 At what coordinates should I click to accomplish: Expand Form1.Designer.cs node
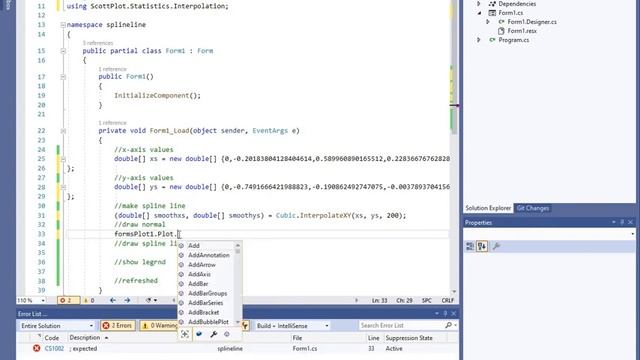point(488,22)
